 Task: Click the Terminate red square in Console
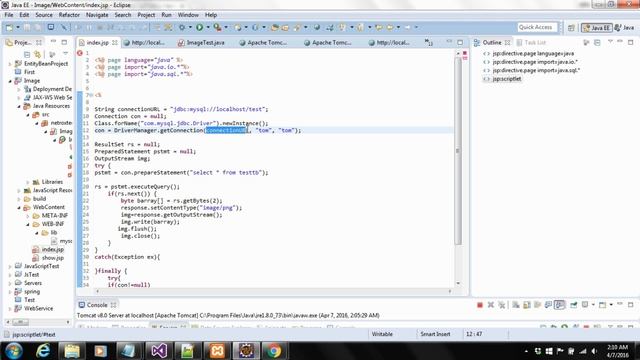pos(480,305)
